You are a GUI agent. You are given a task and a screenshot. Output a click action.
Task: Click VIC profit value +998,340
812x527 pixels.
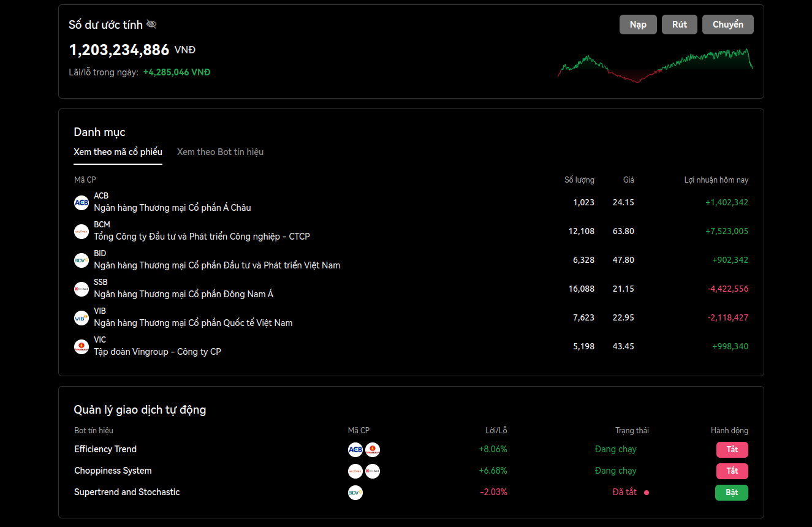pos(730,346)
